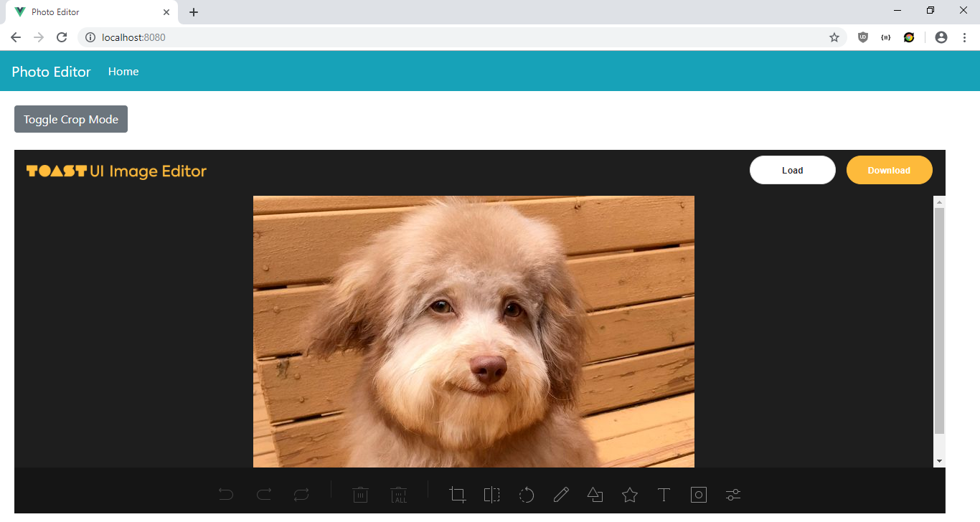Select the Shape tool
The height and width of the screenshot is (522, 980).
point(595,495)
